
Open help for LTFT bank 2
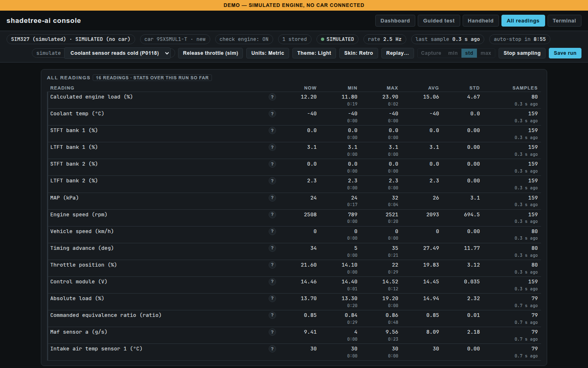pyautogui.click(x=272, y=181)
